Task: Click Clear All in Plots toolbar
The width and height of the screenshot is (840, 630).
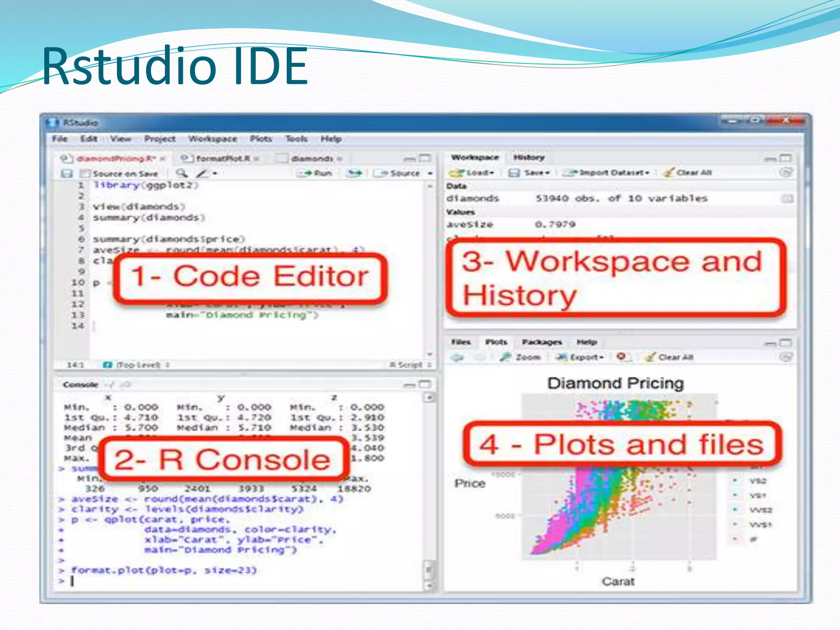Action: tap(669, 357)
